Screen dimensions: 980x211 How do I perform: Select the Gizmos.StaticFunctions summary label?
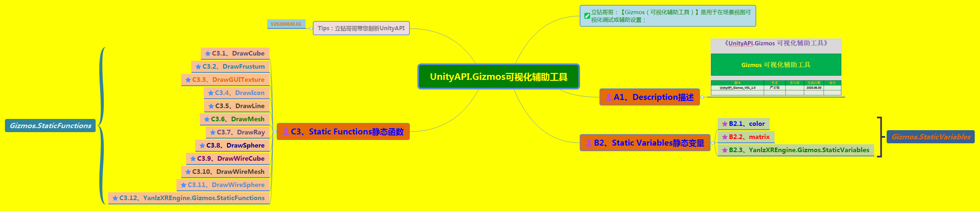[x=50, y=126]
